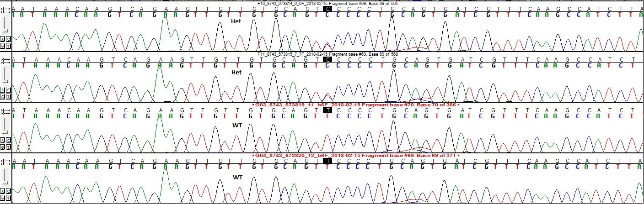Select the highlighted C base in trace F10

click(327, 9)
